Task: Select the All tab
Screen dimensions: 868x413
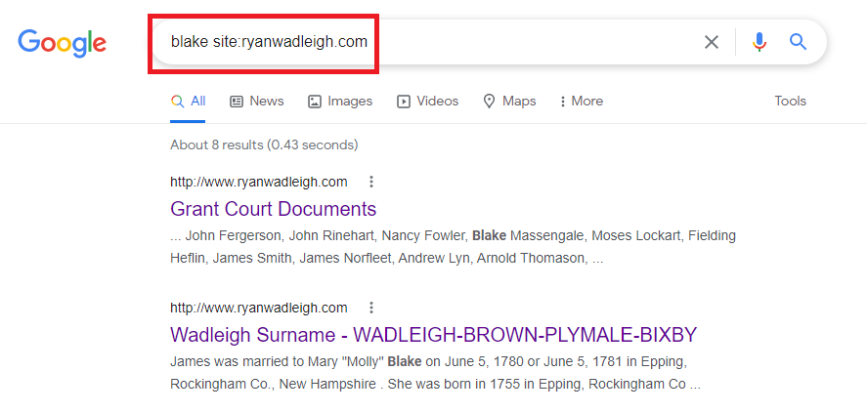Action: click(x=188, y=102)
